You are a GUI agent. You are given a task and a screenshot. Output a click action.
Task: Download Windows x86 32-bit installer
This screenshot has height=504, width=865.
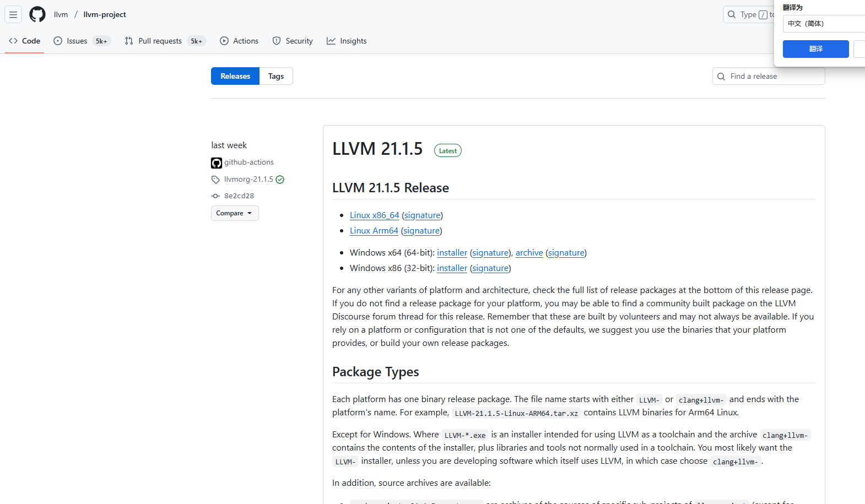[x=452, y=268]
